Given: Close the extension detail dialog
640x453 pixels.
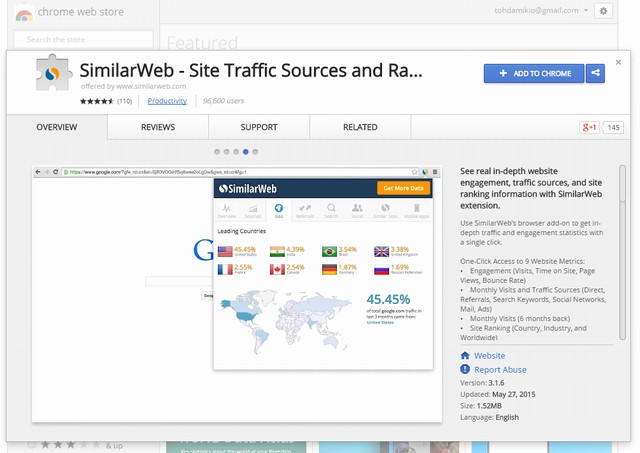Looking at the screenshot, I should tap(618, 62).
